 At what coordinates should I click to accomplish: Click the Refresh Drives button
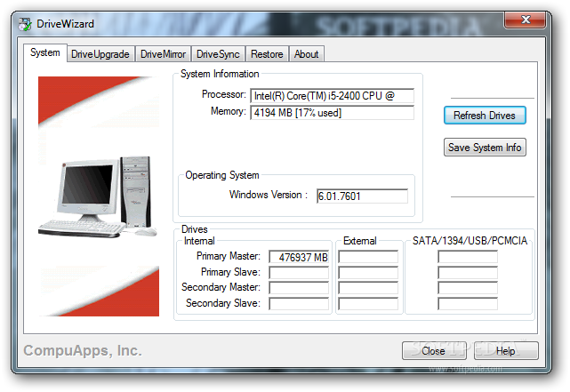[x=485, y=116]
